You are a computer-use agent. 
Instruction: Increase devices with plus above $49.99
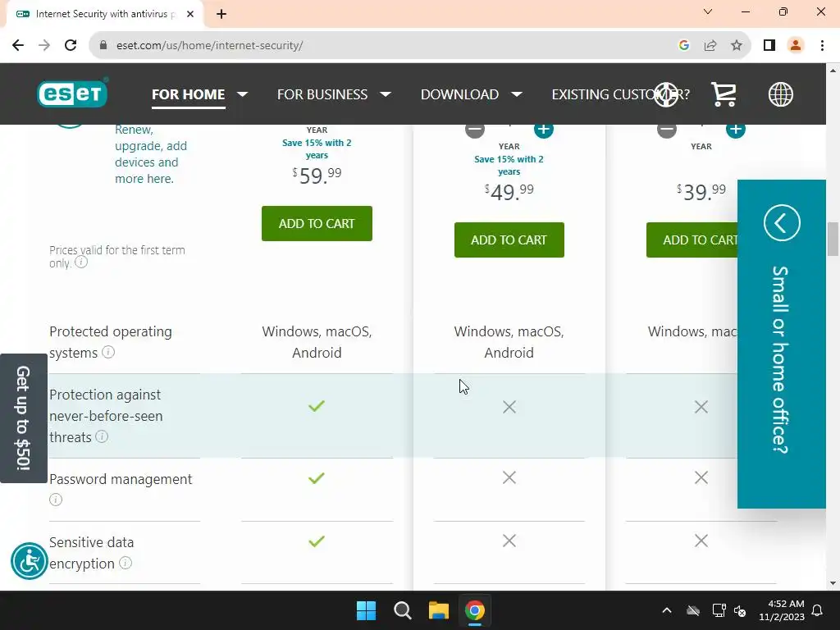click(543, 129)
